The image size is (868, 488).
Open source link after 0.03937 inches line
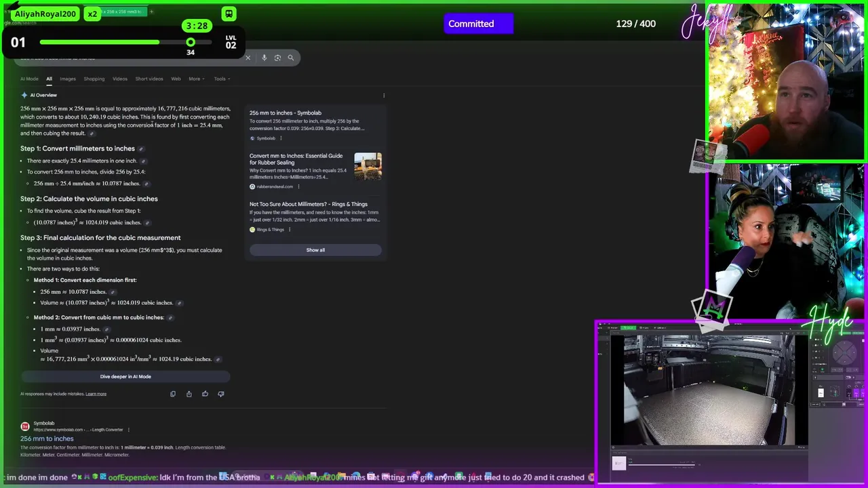pos(106,329)
